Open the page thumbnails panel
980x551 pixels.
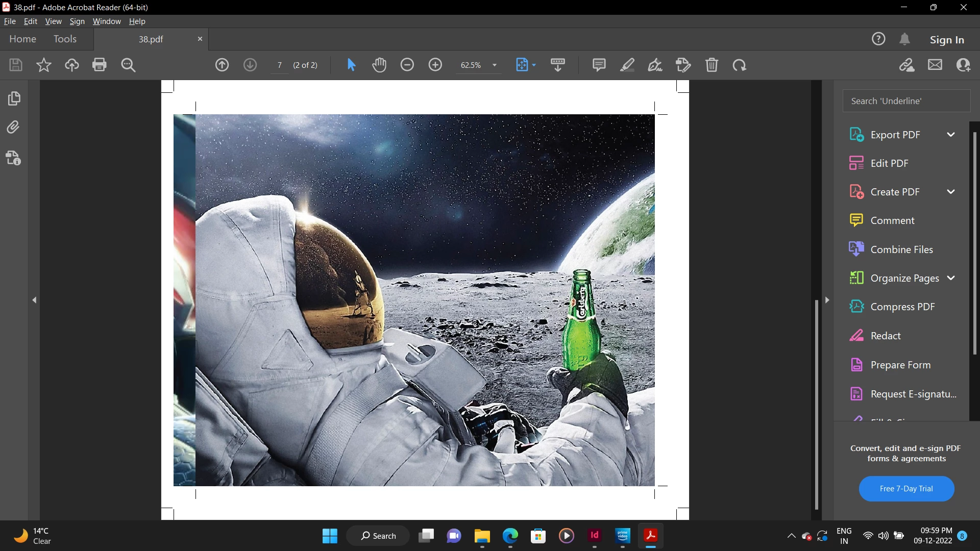(x=14, y=98)
